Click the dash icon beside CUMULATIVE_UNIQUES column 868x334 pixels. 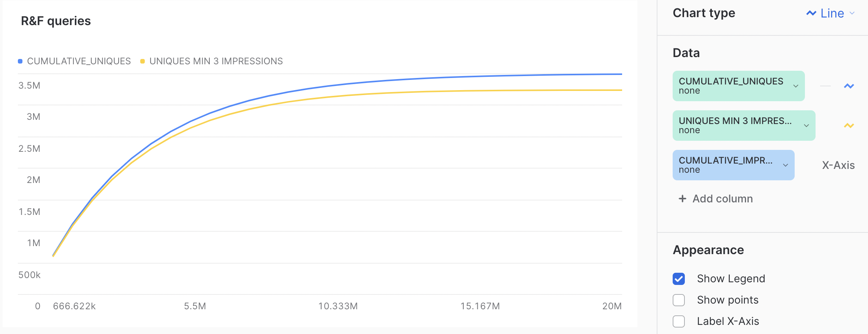[825, 86]
